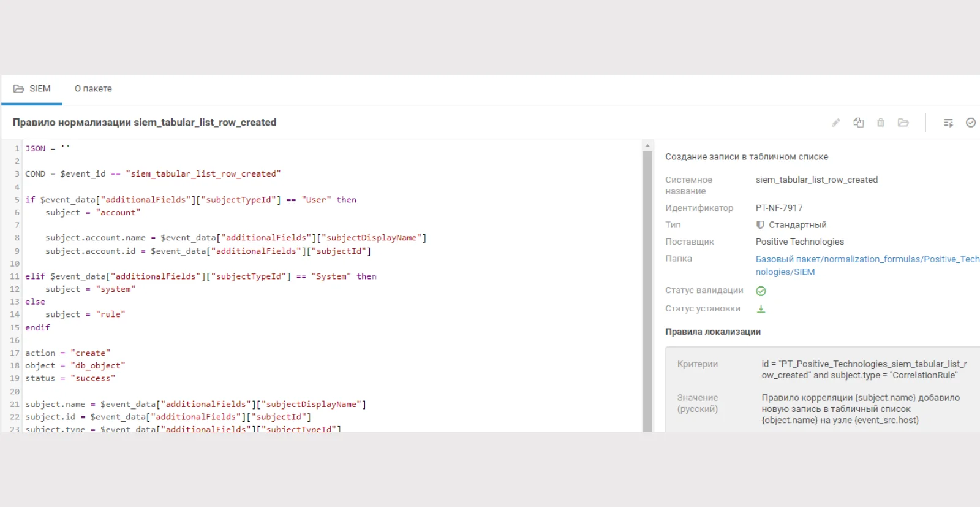Click the validate checkmark circle icon
Image resolution: width=980 pixels, height=507 pixels.
971,123
